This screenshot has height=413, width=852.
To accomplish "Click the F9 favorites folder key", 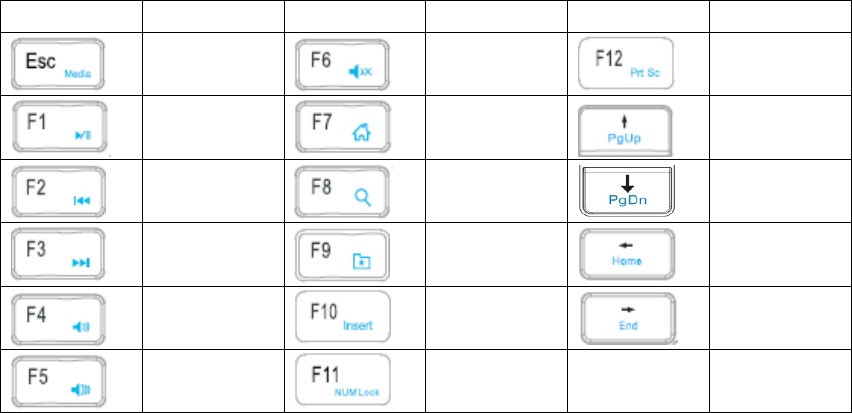I will tap(342, 255).
